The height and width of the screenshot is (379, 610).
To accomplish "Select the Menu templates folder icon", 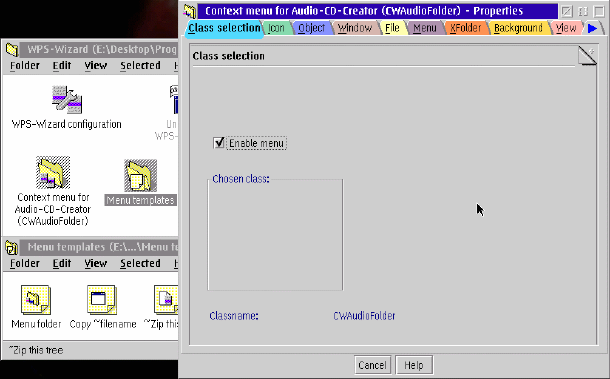I will coord(140,175).
